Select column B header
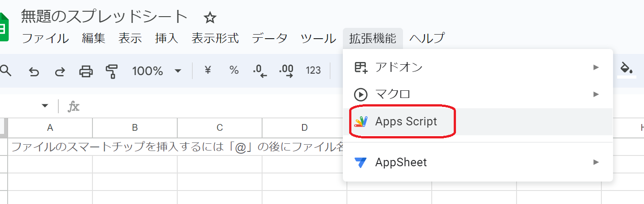This screenshot has height=204, width=644. click(x=135, y=128)
